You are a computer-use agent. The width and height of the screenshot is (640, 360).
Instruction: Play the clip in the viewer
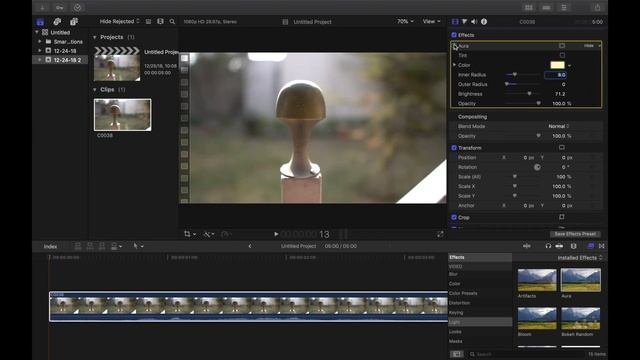276,234
